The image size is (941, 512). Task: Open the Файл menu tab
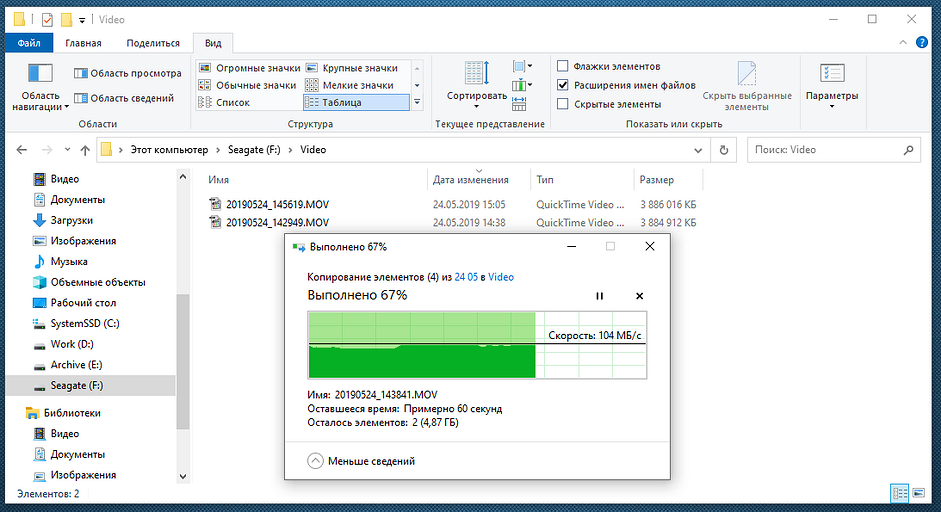[x=28, y=43]
